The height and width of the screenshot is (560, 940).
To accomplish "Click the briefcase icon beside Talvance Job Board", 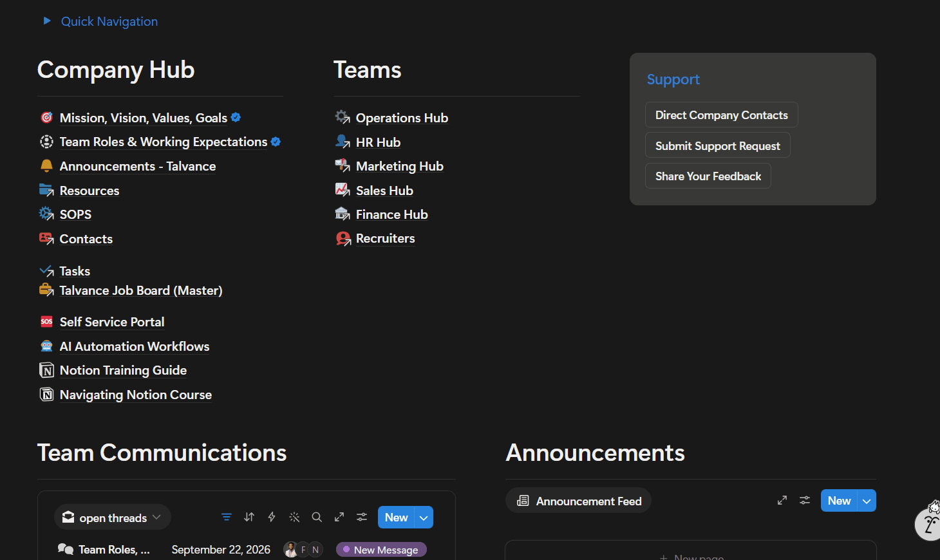I will (x=46, y=290).
